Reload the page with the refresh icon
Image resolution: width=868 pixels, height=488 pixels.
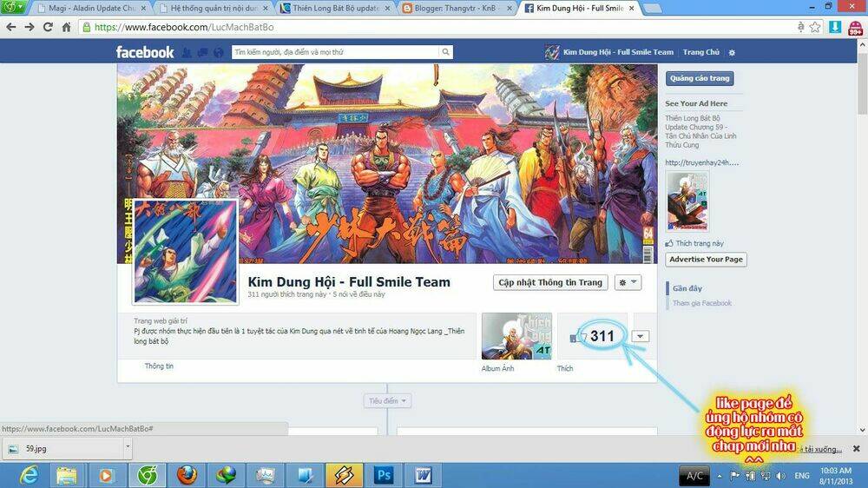pos(48,27)
